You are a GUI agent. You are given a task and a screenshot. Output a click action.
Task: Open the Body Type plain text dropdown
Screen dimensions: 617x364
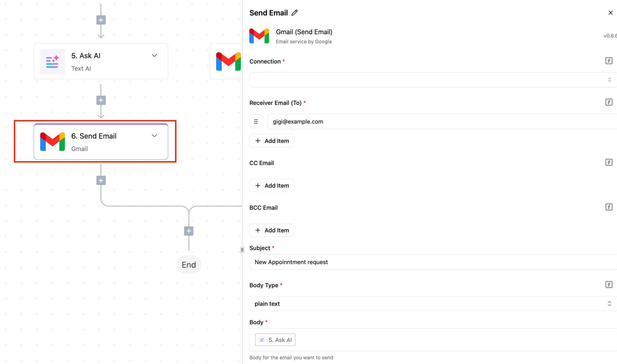(432, 304)
